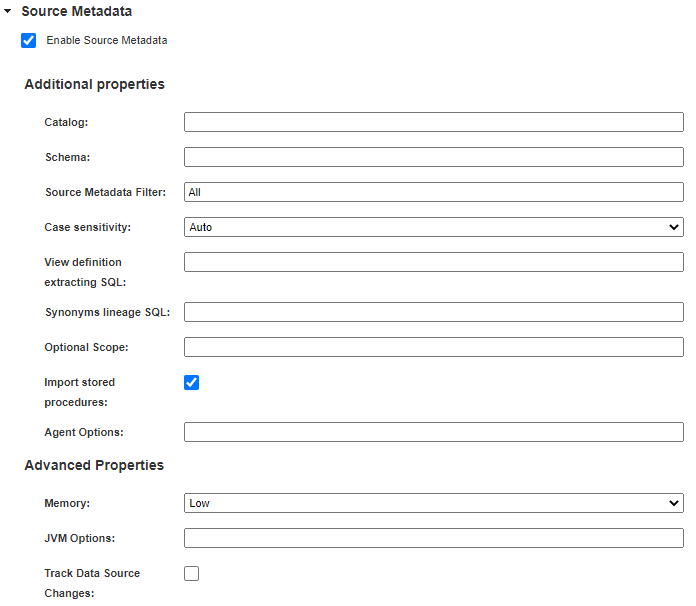Click the Optional Scope input field
The height and width of the screenshot is (606, 696).
pos(434,347)
